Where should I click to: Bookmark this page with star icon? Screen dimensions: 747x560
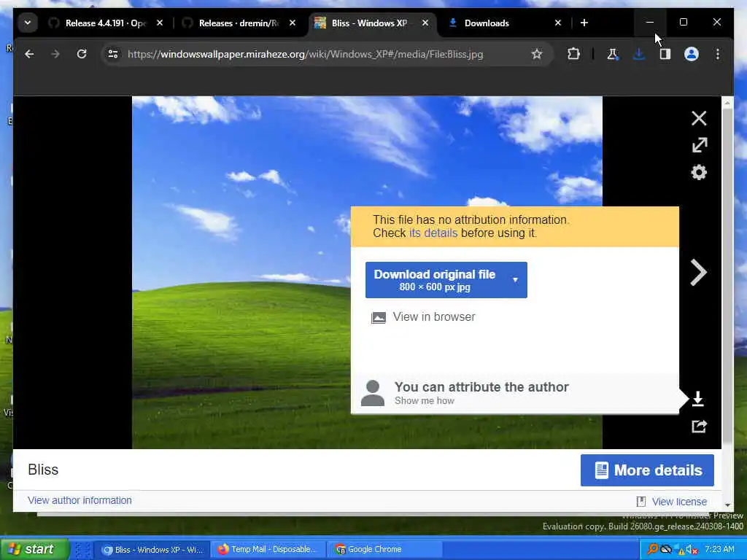537,54
